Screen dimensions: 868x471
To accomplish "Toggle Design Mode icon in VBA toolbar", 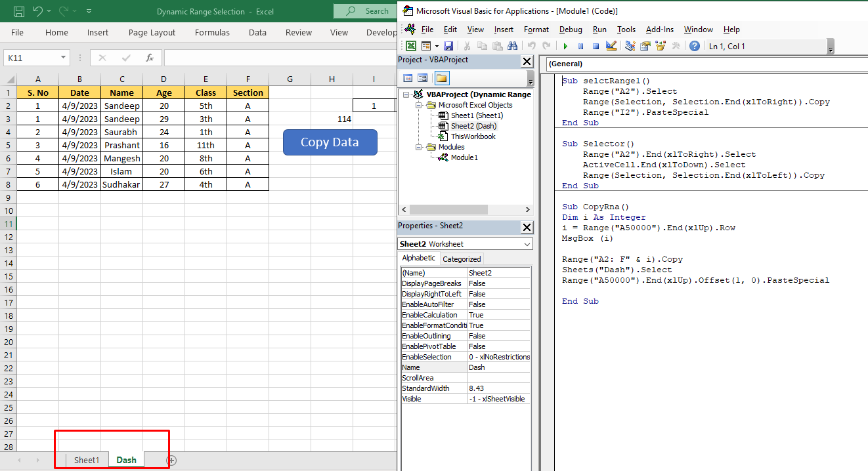I will tap(611, 46).
